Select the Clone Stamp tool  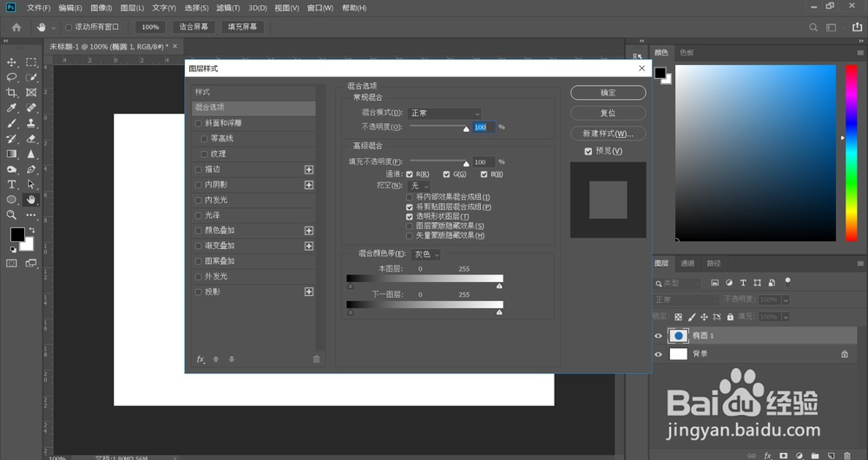pos(31,123)
